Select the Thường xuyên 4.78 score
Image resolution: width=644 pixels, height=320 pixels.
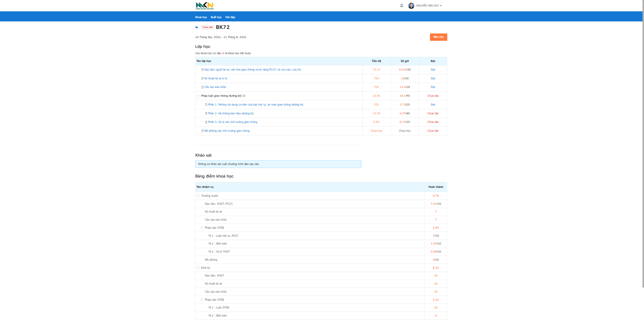click(436, 196)
